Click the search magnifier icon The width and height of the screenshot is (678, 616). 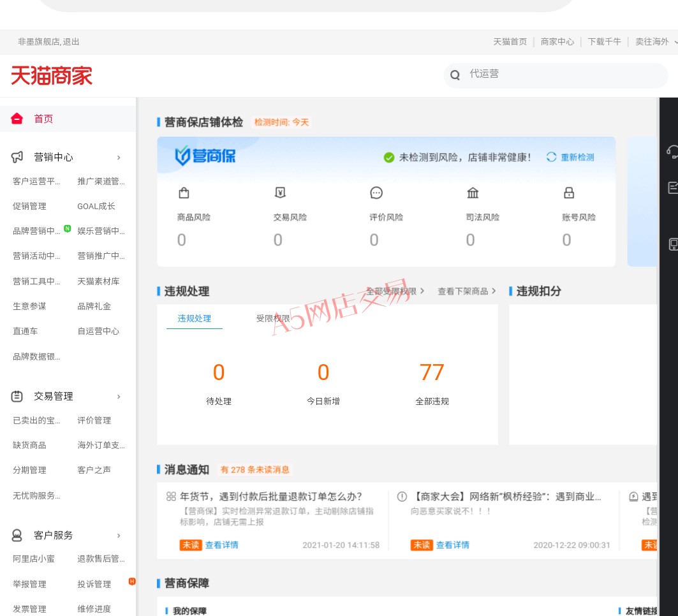[x=455, y=75]
